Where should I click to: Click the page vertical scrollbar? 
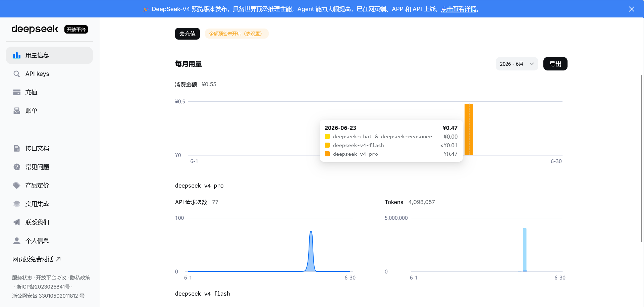point(641,158)
